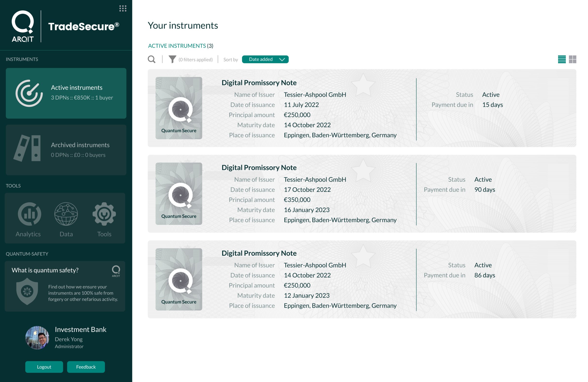Click Derek Yong's profile avatar
This screenshot has width=588, height=382.
click(x=37, y=338)
